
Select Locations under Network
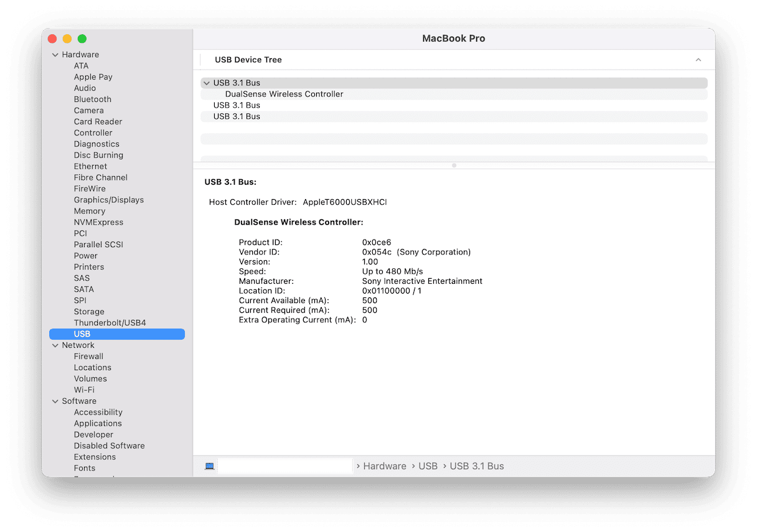[x=93, y=368]
